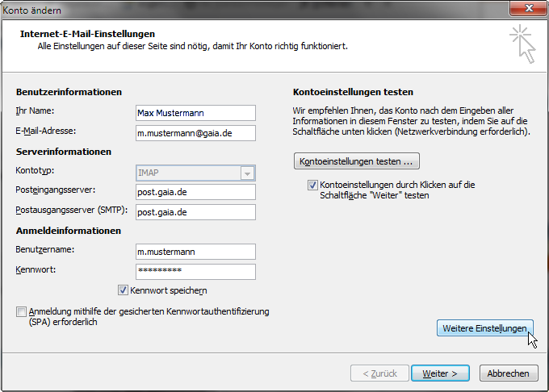Cancel the dialog with Abbrechen
The height and width of the screenshot is (392, 549).
point(509,373)
